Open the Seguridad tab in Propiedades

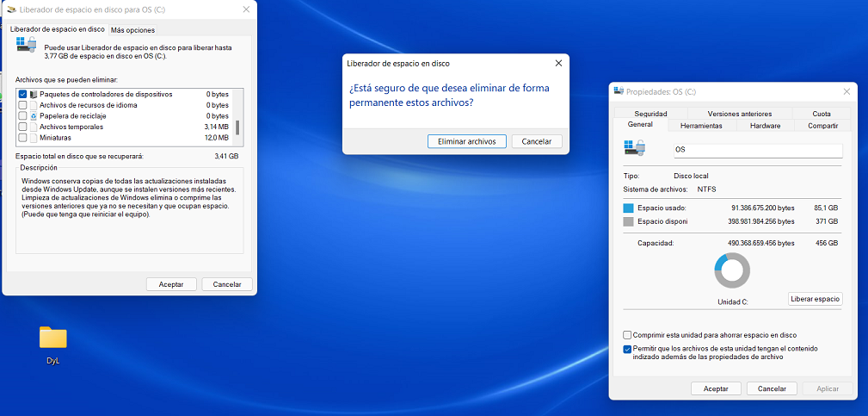[x=651, y=114]
